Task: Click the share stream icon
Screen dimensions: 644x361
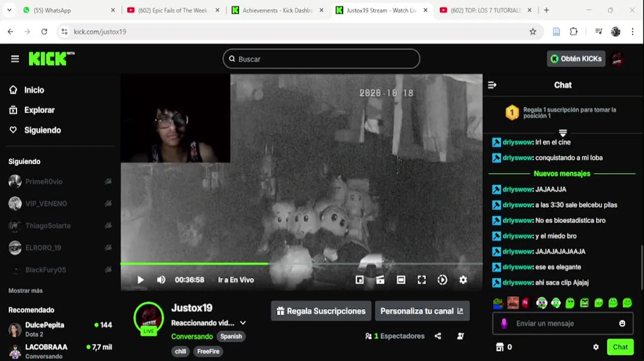Action: [438, 336]
